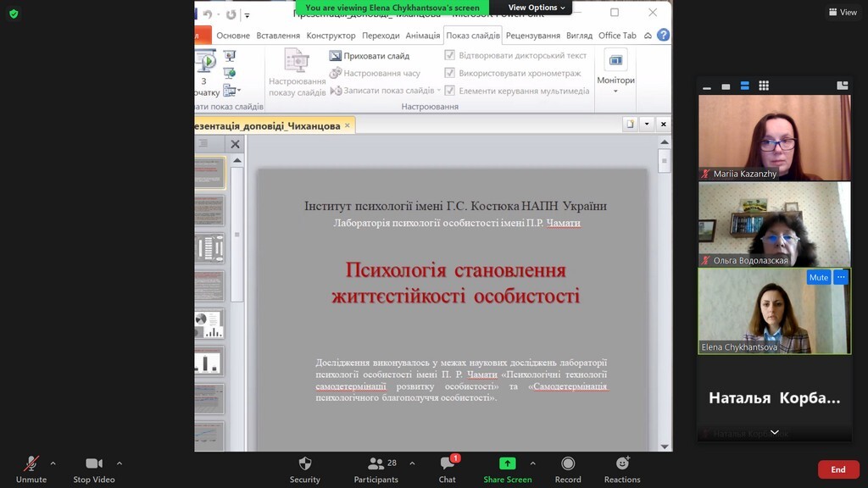The width and height of the screenshot is (868, 488).
Task: Click Настроювання показу слайдів button
Action: click(297, 74)
